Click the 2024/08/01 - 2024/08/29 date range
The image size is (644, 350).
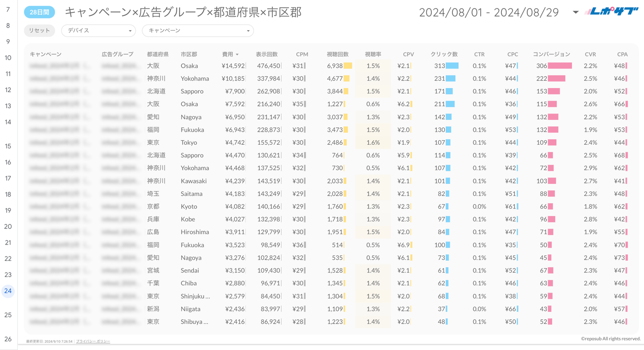tap(489, 12)
